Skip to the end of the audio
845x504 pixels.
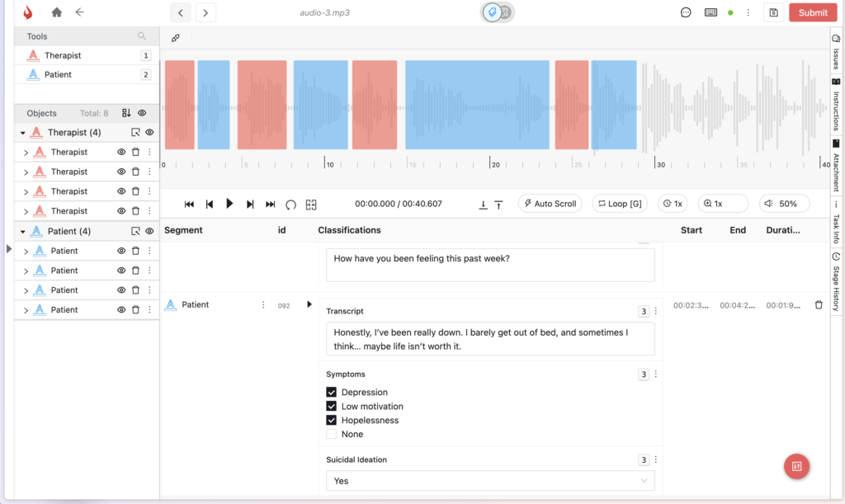270,204
